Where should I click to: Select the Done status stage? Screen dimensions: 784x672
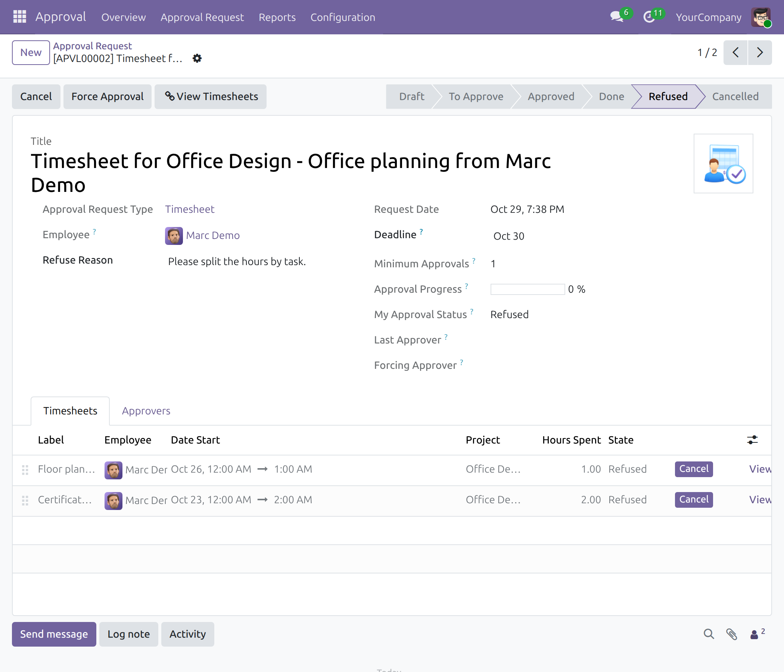pos(611,96)
